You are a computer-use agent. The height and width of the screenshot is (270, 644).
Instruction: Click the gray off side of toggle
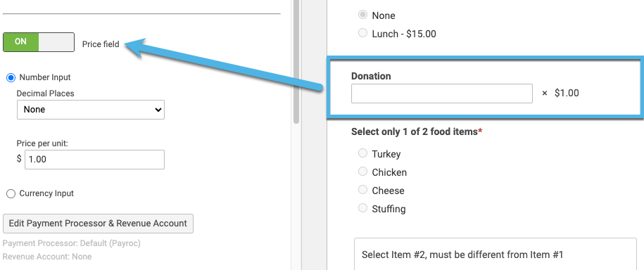(x=56, y=42)
